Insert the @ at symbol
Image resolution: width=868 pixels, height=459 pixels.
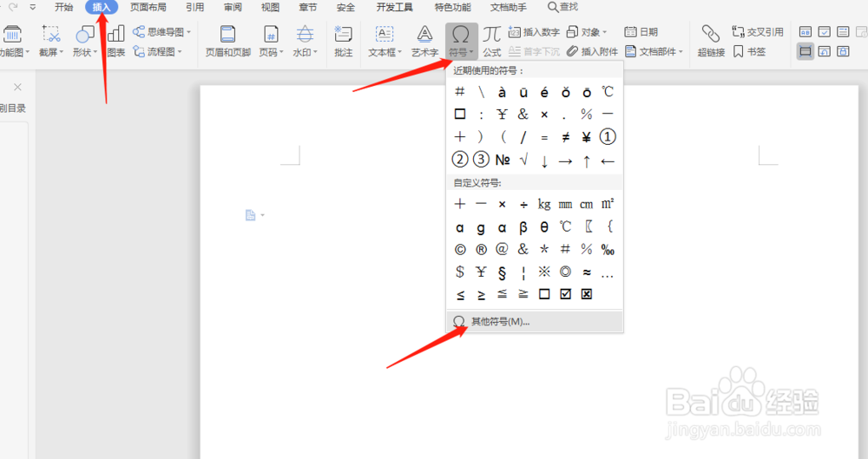502,250
